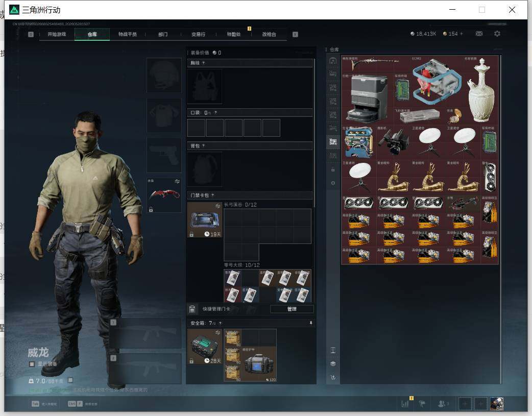This screenshot has width=532, height=416.
Task: Select the red karambit knife slot
Action: (164, 195)
